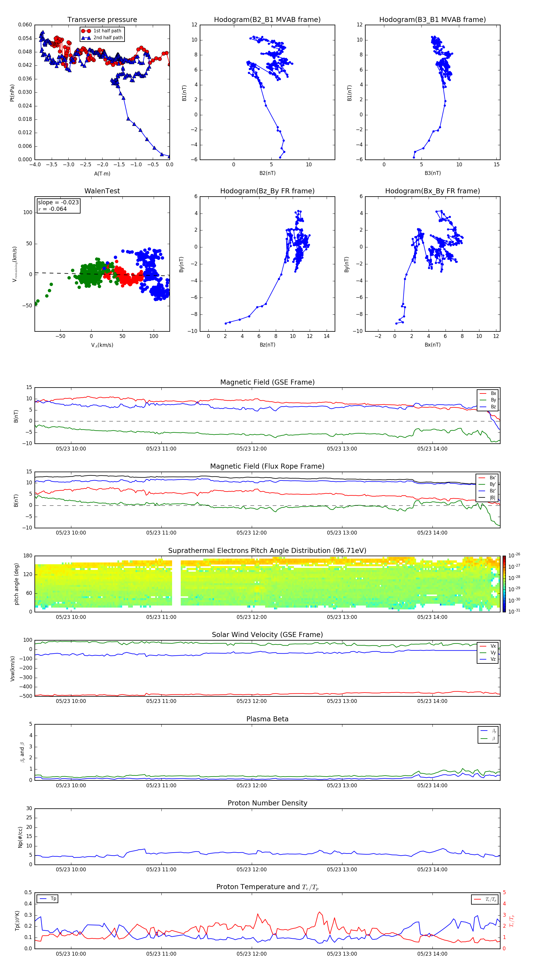Click '05/23 12:00' tick under GSE magnetic field
This screenshot has height=980, width=535.
click(x=252, y=449)
